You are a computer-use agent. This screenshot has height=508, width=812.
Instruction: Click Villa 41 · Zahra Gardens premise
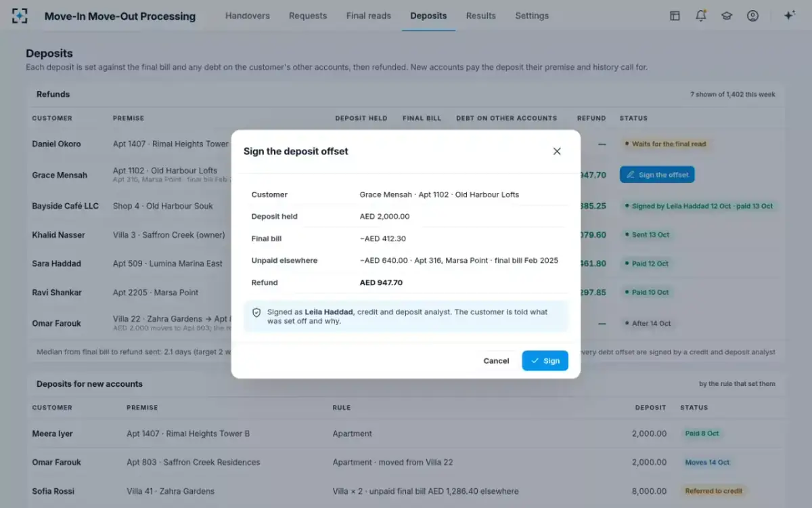click(171, 491)
